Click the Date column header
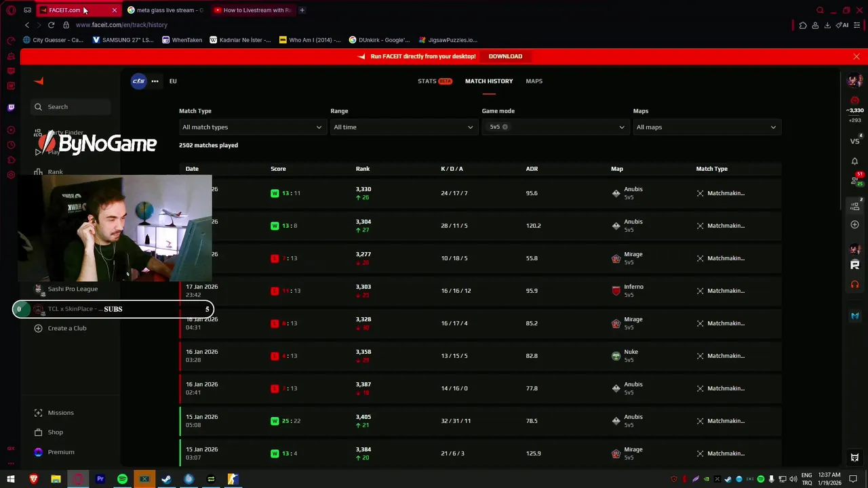The image size is (868, 488). [x=192, y=169]
